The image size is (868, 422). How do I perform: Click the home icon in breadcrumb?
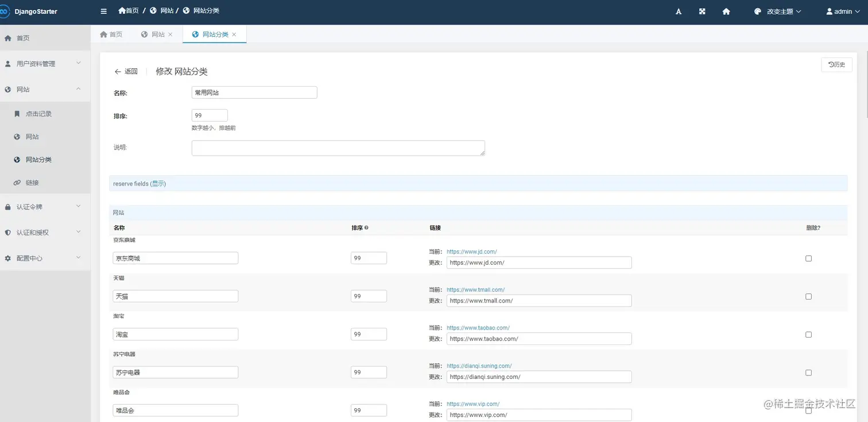(122, 10)
